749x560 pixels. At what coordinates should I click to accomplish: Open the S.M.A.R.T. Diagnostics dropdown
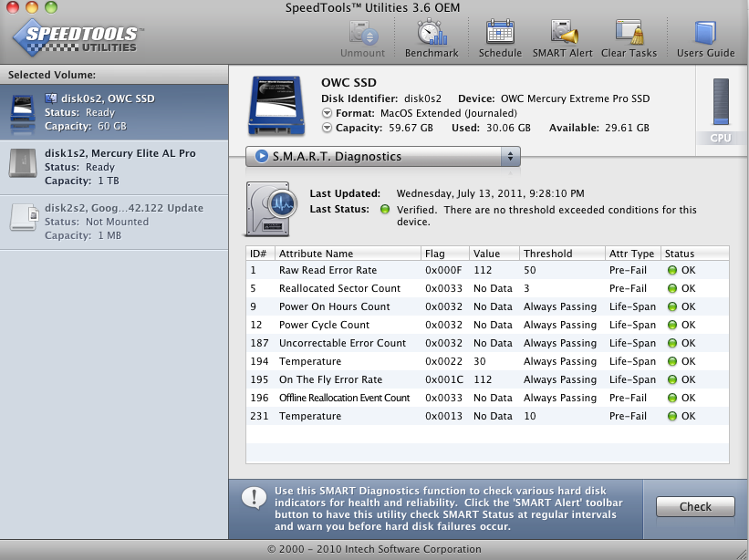pos(382,157)
